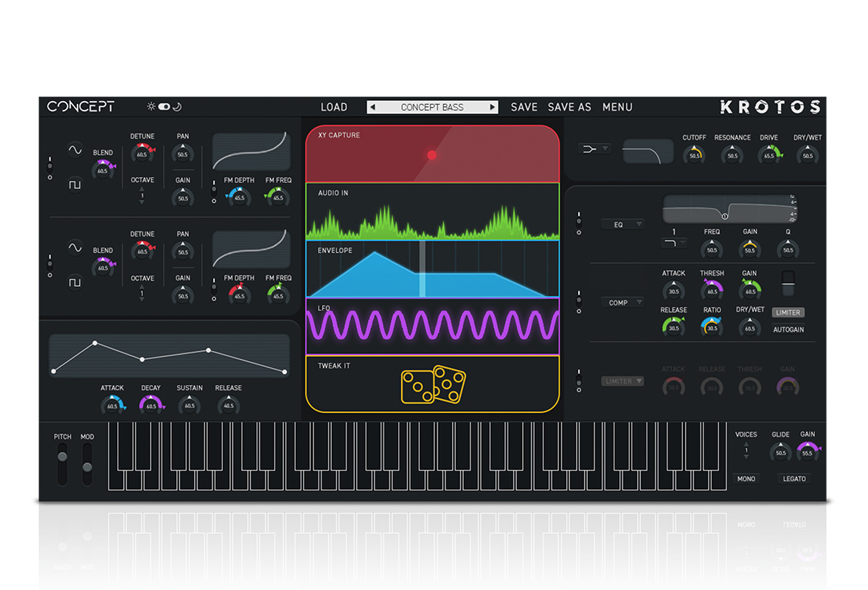Select the LFO modulation panel
The image size is (868, 590).
click(x=432, y=326)
